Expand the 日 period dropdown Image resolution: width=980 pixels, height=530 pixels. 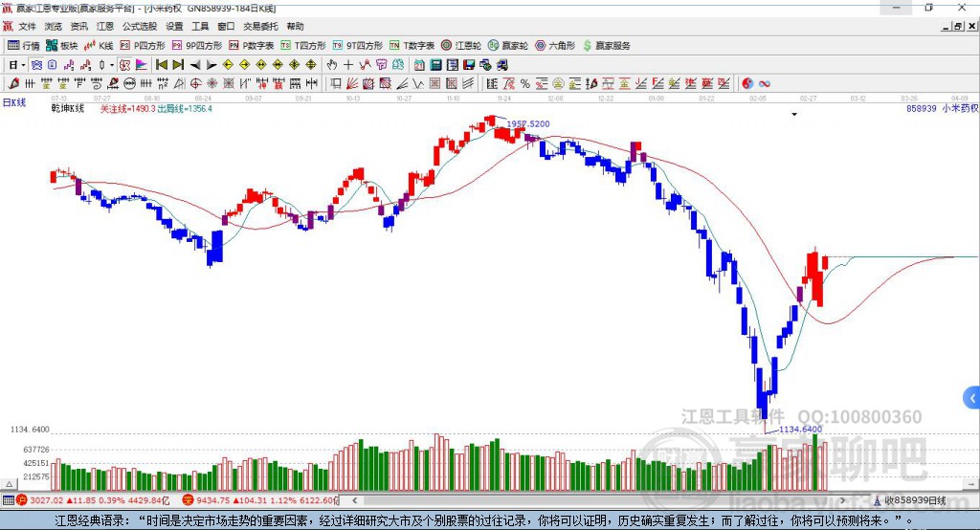(23, 65)
